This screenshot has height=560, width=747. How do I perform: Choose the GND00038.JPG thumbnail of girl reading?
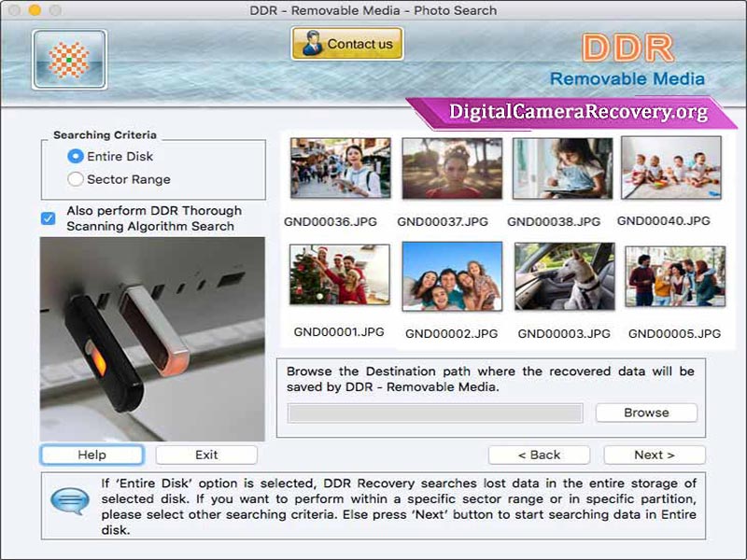coord(563,169)
